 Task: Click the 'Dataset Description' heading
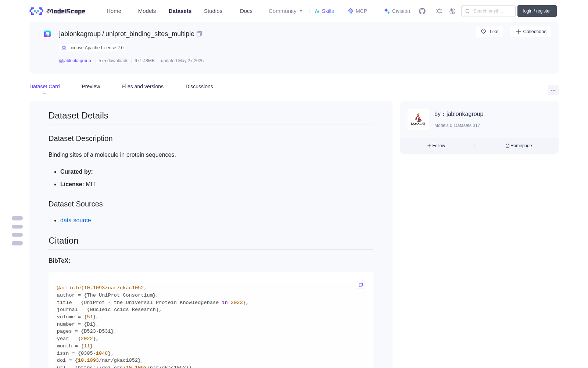click(x=80, y=138)
